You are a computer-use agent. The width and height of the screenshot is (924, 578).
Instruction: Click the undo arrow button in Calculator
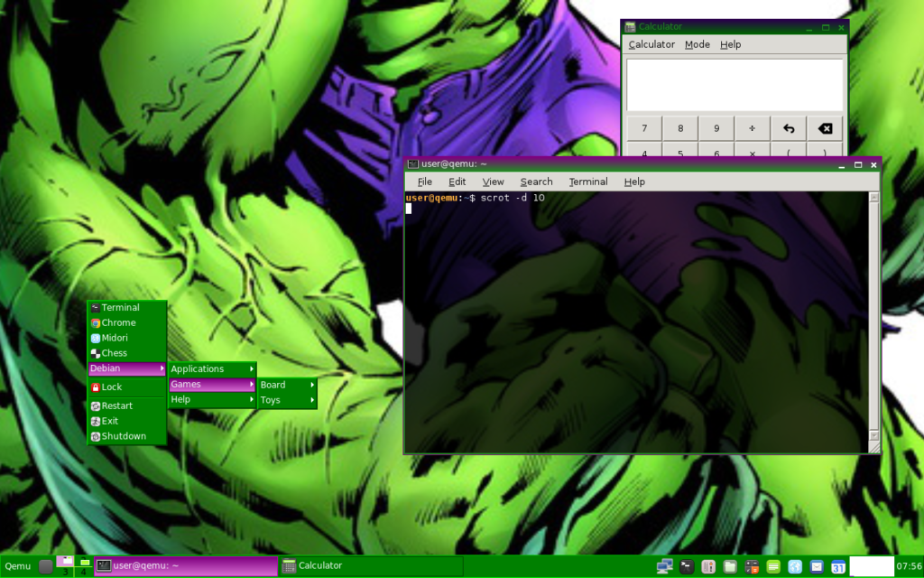[788, 128]
